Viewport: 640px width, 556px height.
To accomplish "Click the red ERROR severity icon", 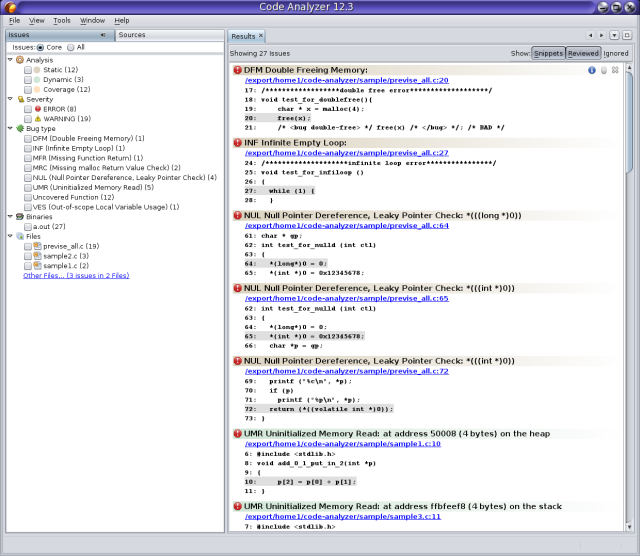I will (38, 109).
